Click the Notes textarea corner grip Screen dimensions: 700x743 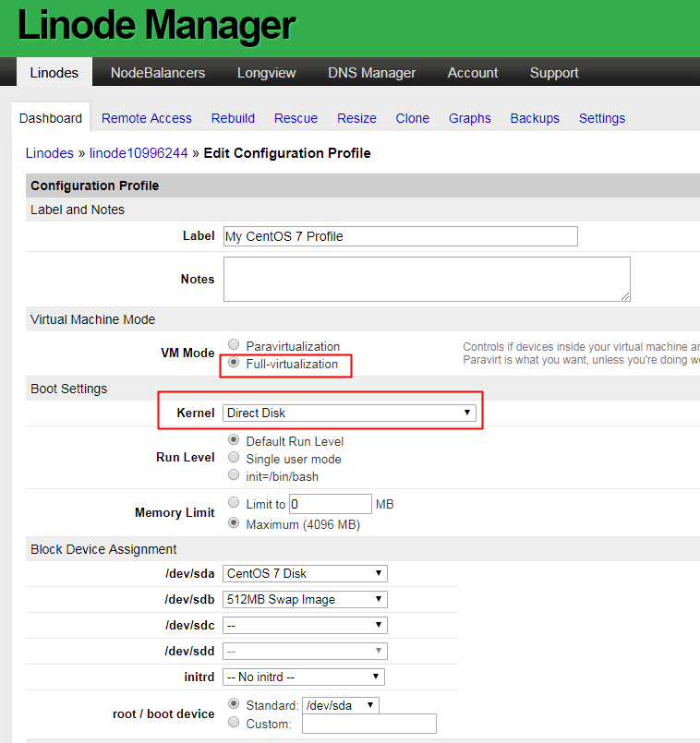point(625,296)
